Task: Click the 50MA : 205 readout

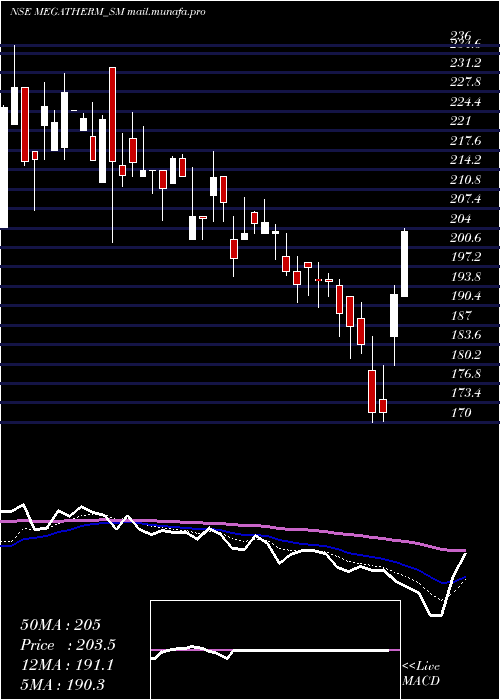Action: pyautogui.click(x=61, y=625)
